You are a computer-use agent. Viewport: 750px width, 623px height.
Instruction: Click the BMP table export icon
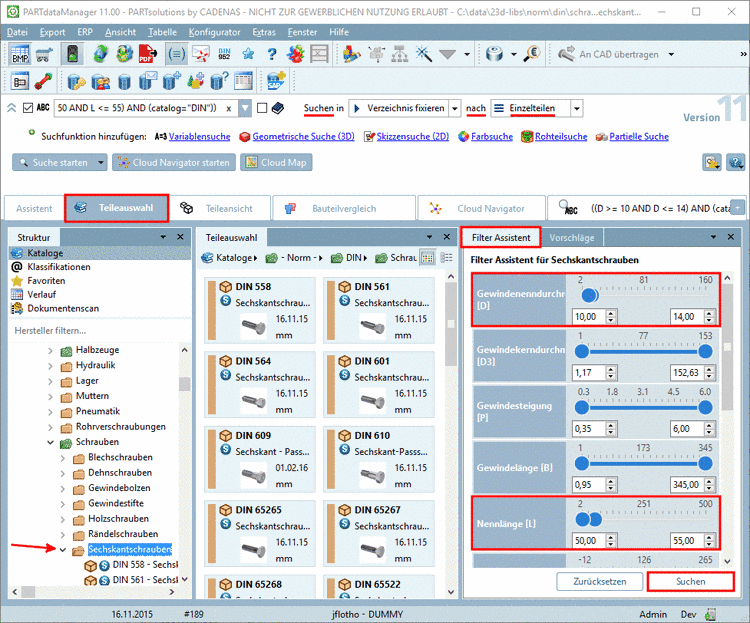coord(20,54)
